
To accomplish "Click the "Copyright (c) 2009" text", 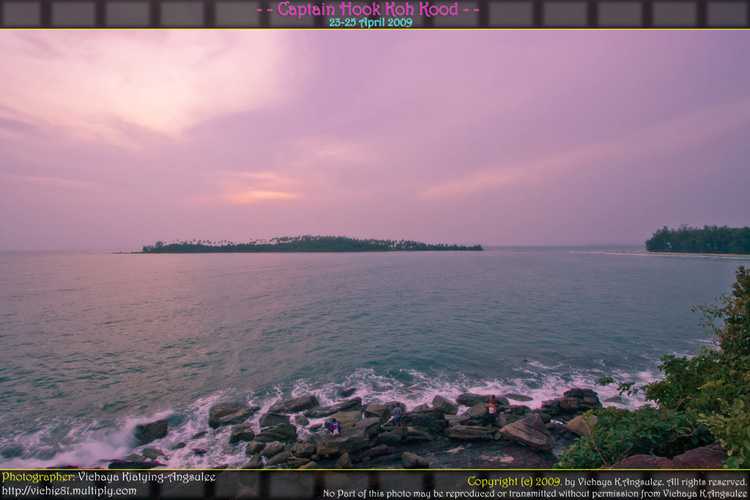I will (514, 481).
